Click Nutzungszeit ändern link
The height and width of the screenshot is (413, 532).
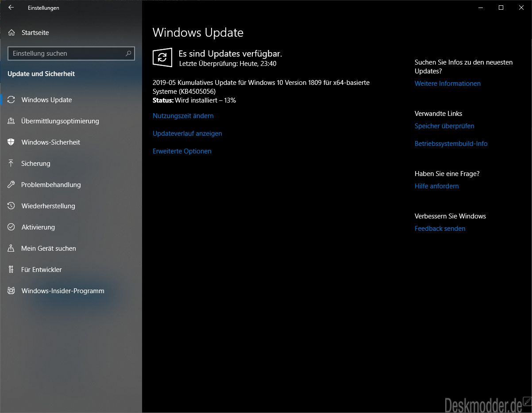183,116
